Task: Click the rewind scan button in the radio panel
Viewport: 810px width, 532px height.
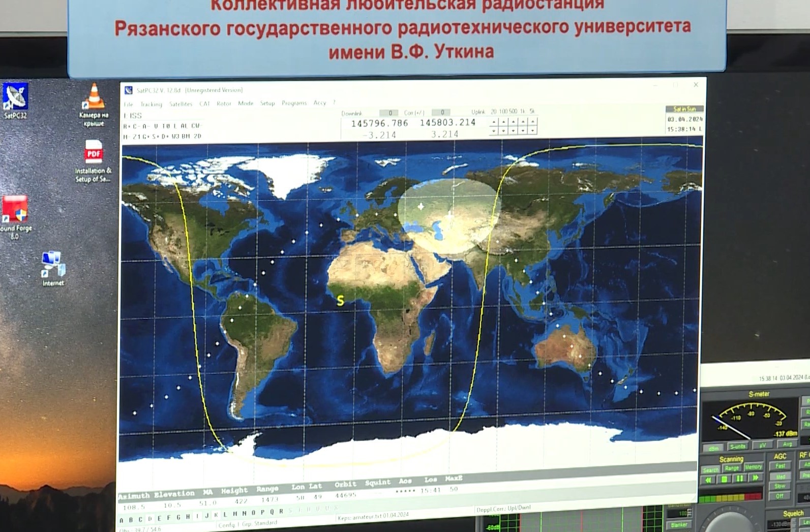Action: (708, 479)
